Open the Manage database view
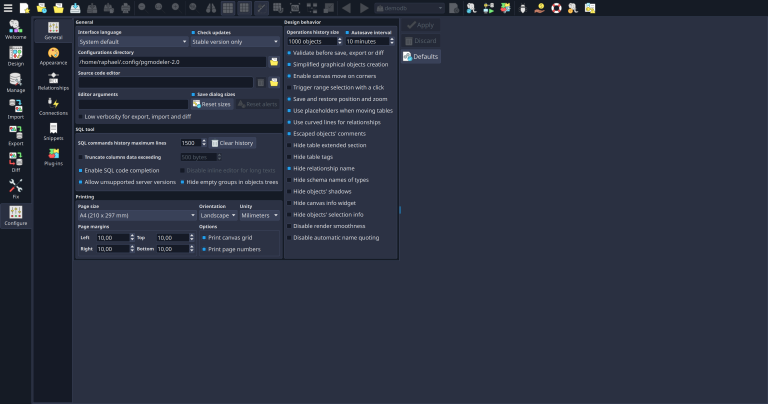Image resolution: width=768 pixels, height=404 pixels. (x=16, y=83)
